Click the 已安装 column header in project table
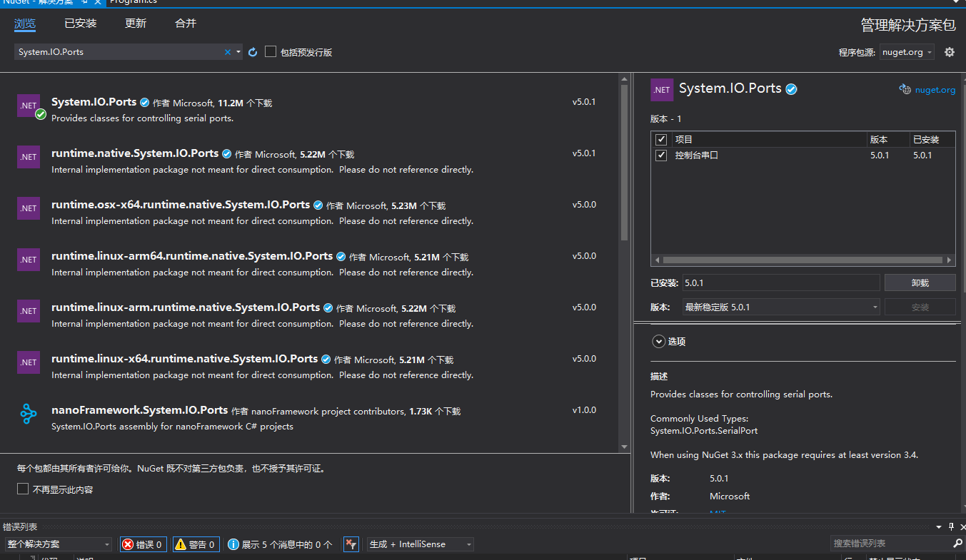This screenshot has width=966, height=560. (x=926, y=140)
